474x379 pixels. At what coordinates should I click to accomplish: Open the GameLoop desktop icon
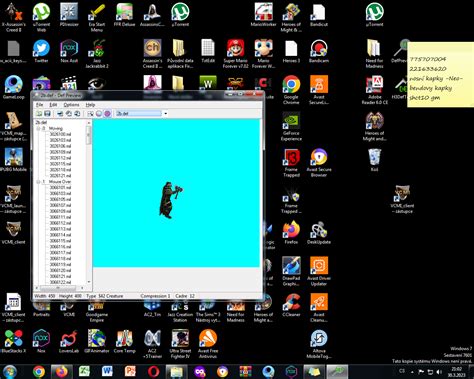click(x=13, y=87)
